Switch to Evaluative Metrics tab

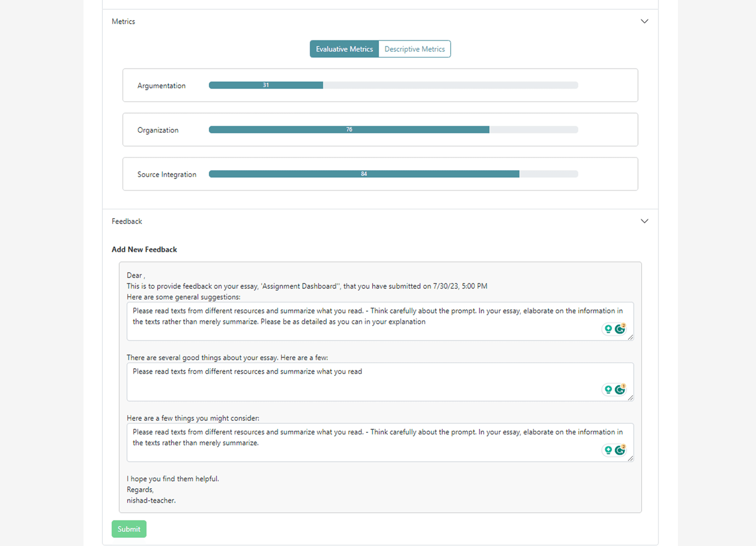[344, 49]
